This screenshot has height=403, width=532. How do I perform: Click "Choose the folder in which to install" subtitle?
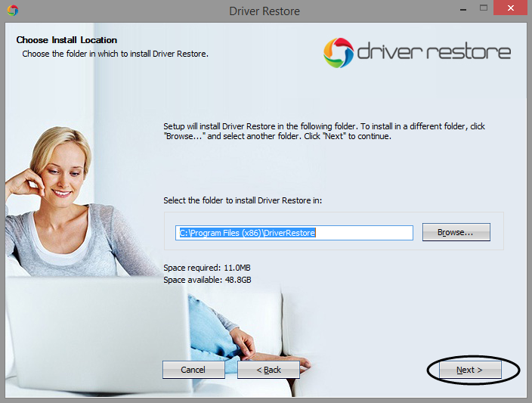tap(116, 54)
